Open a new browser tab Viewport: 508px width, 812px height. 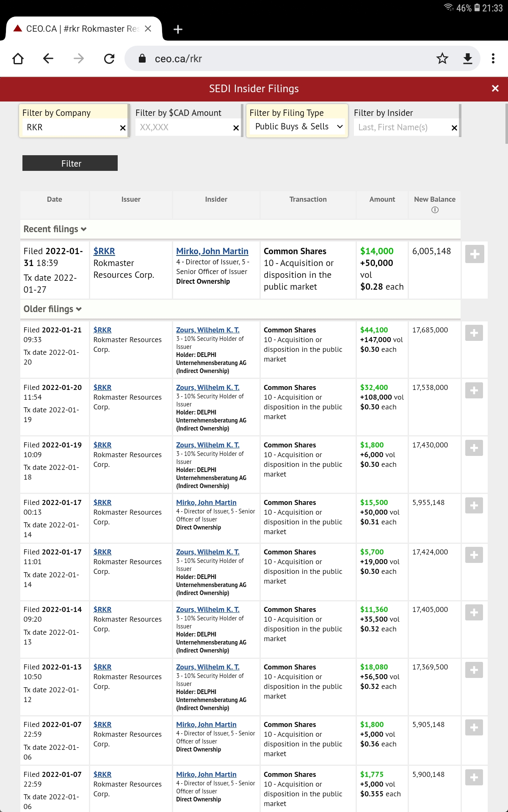(x=178, y=29)
